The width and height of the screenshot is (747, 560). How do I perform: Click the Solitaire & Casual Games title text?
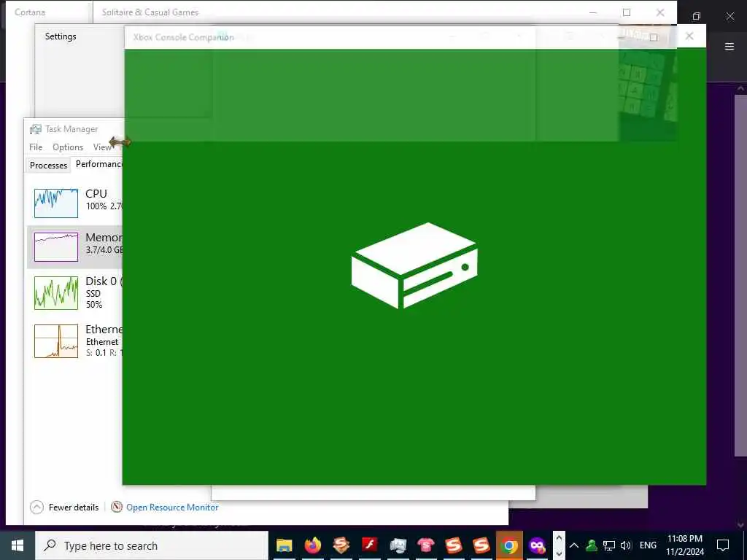point(150,12)
